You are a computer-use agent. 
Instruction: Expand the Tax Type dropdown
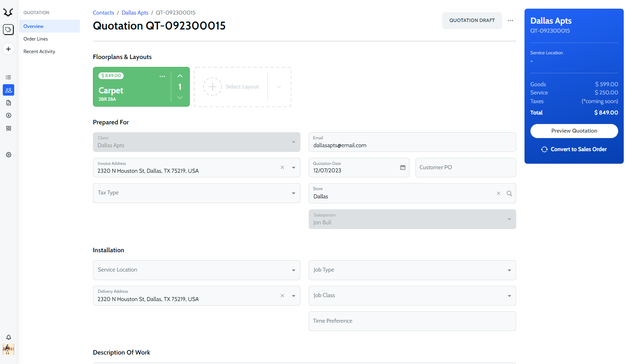coord(293,193)
